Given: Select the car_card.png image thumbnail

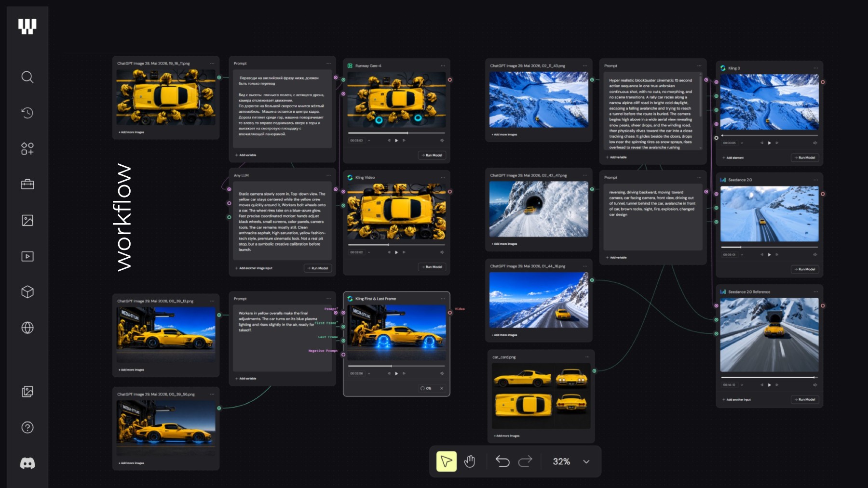Looking at the screenshot, I should click(x=541, y=396).
